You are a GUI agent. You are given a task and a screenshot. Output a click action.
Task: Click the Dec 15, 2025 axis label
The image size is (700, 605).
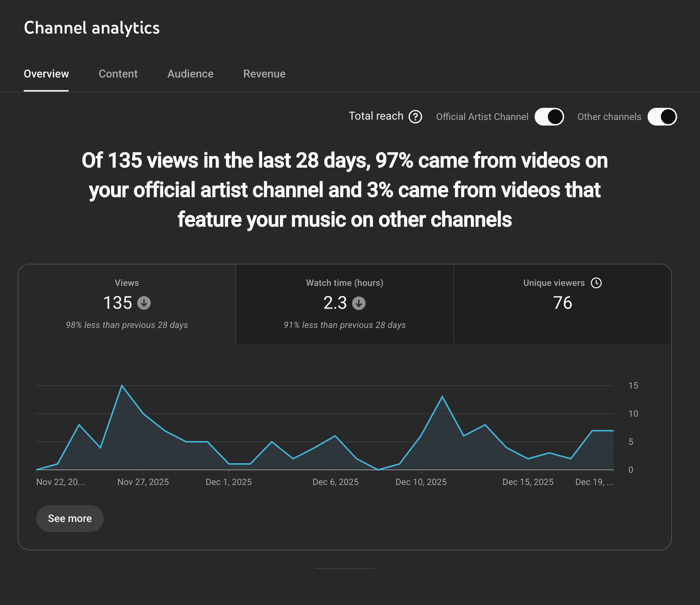[528, 482]
